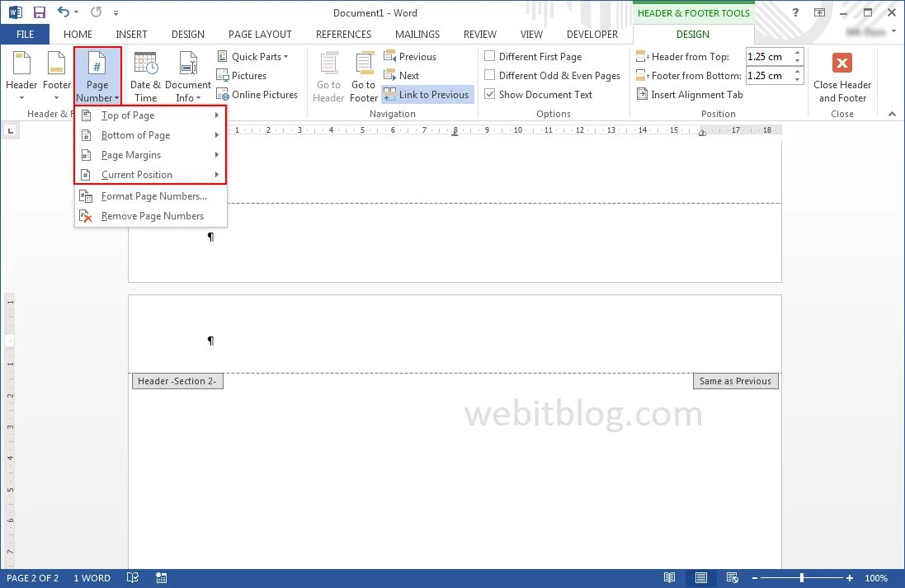Open Format Page Numbers dialog
905x588 pixels.
click(x=154, y=195)
